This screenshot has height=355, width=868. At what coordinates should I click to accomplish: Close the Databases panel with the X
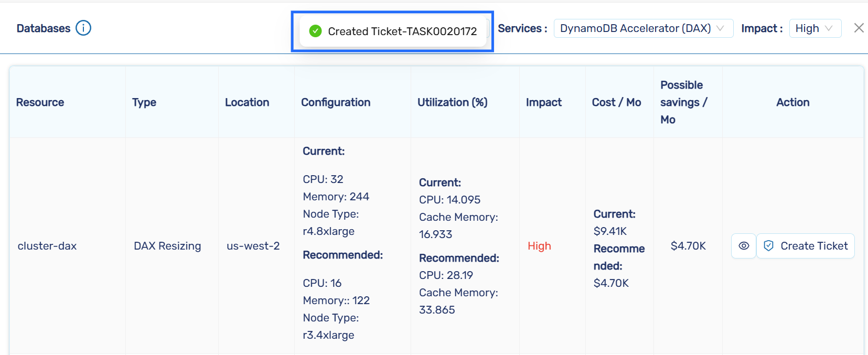pyautogui.click(x=859, y=28)
